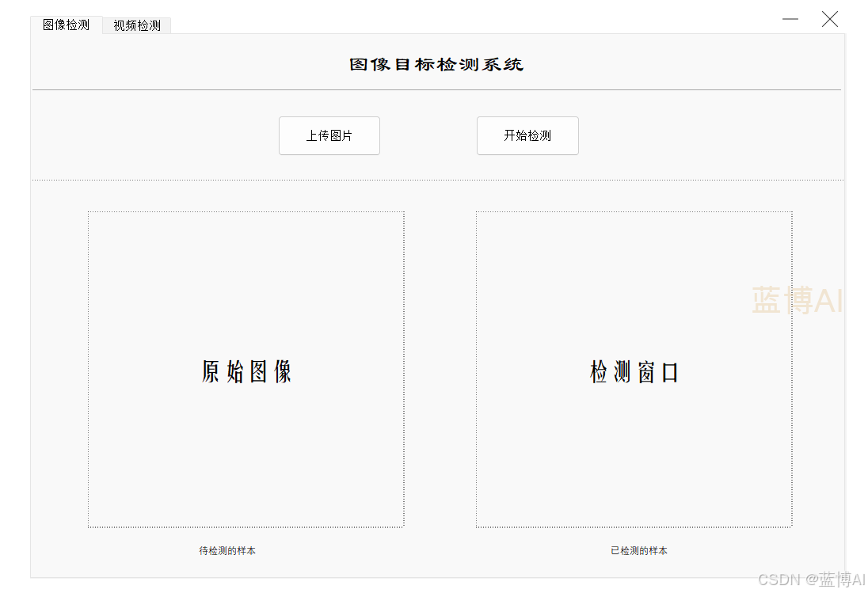The image size is (868, 593).
Task: Start detection with 开始检测 button
Action: click(527, 135)
